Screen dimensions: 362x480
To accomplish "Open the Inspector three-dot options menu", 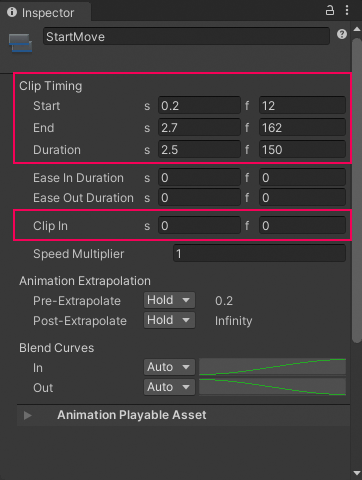I will (347, 10).
